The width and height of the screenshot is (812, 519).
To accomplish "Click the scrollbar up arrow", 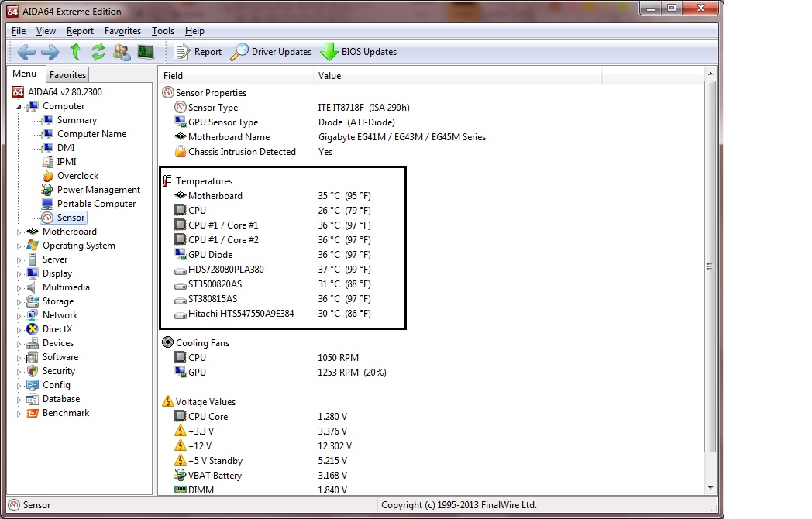I will tap(710, 74).
